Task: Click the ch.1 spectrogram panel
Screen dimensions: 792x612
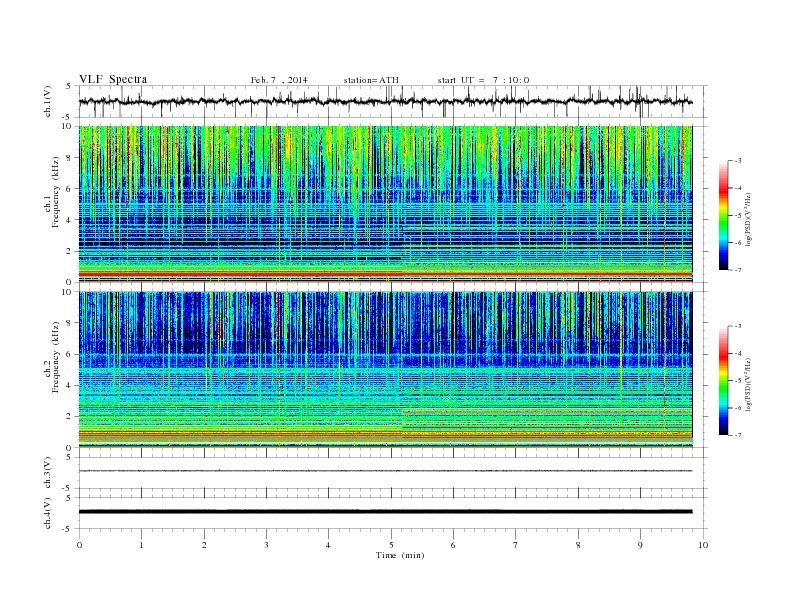Action: (386, 204)
